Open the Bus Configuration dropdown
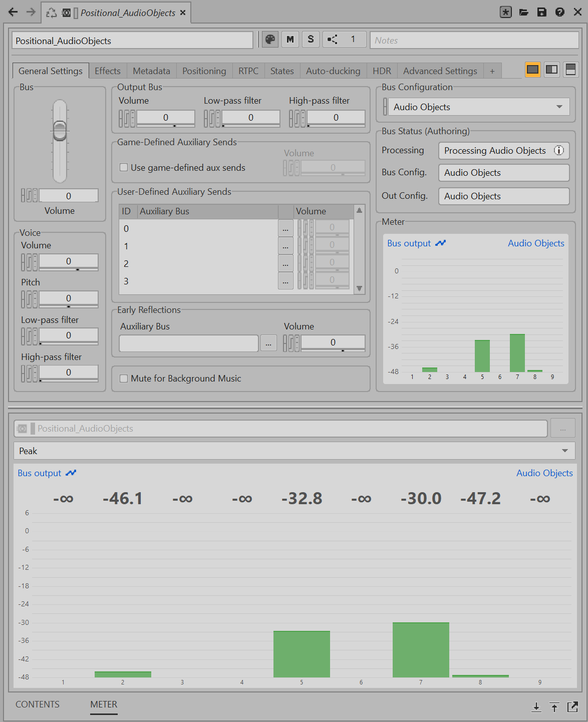588x722 pixels. (559, 107)
